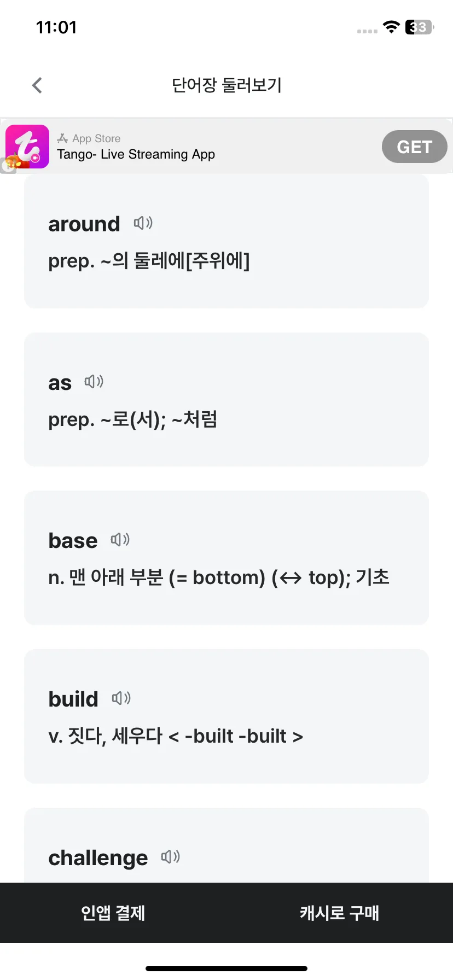The height and width of the screenshot is (980, 453).
Task: Play pronunciation audio for 'around'
Action: (x=143, y=223)
